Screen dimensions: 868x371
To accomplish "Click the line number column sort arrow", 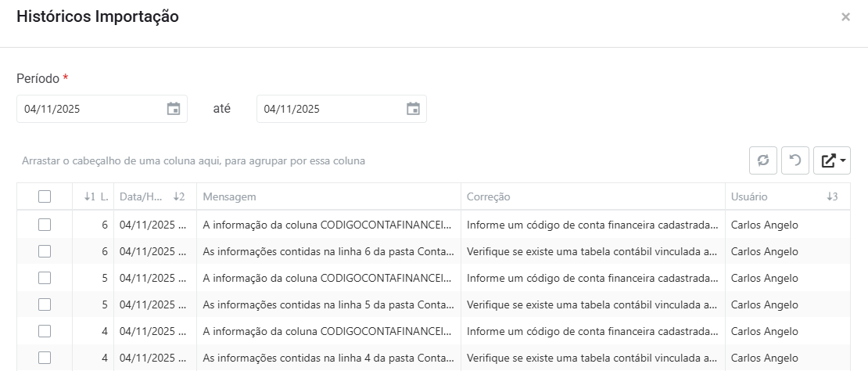I will (89, 196).
